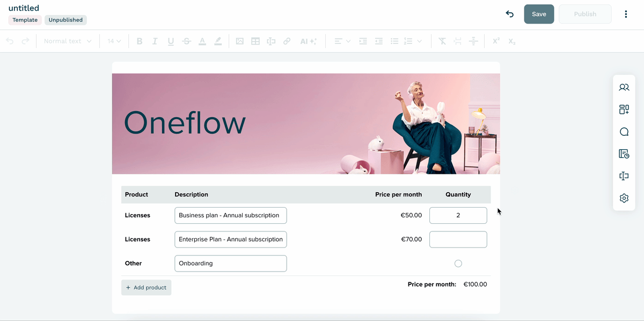Open the participants sidebar panel
644x321 pixels.
tap(624, 87)
